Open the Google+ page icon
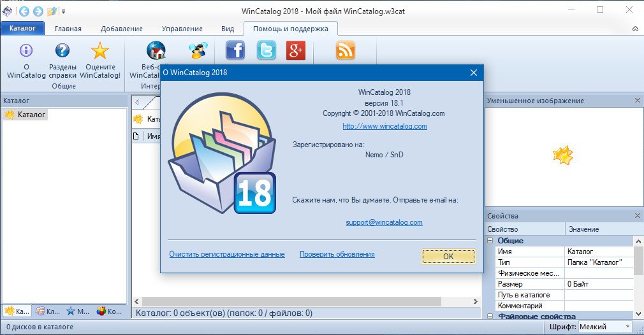Image resolution: width=644 pixels, height=335 pixels. click(296, 50)
